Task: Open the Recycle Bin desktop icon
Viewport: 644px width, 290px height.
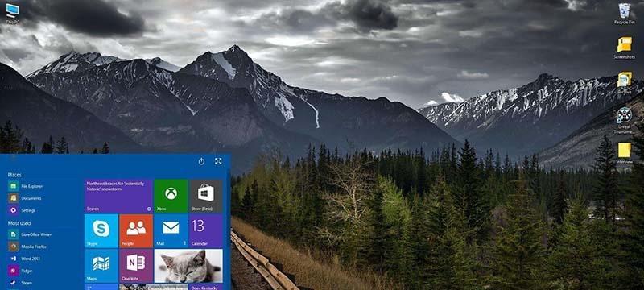Action: point(625,14)
